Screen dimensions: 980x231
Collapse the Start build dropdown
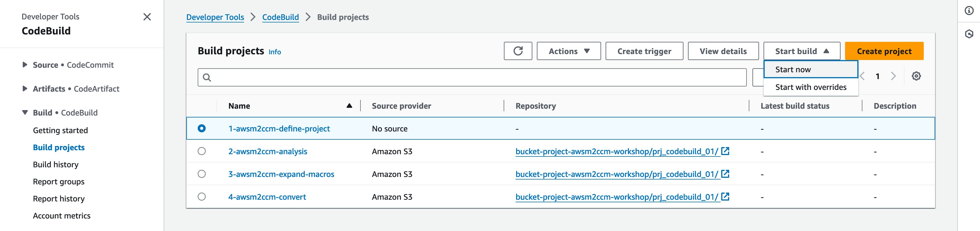[802, 51]
